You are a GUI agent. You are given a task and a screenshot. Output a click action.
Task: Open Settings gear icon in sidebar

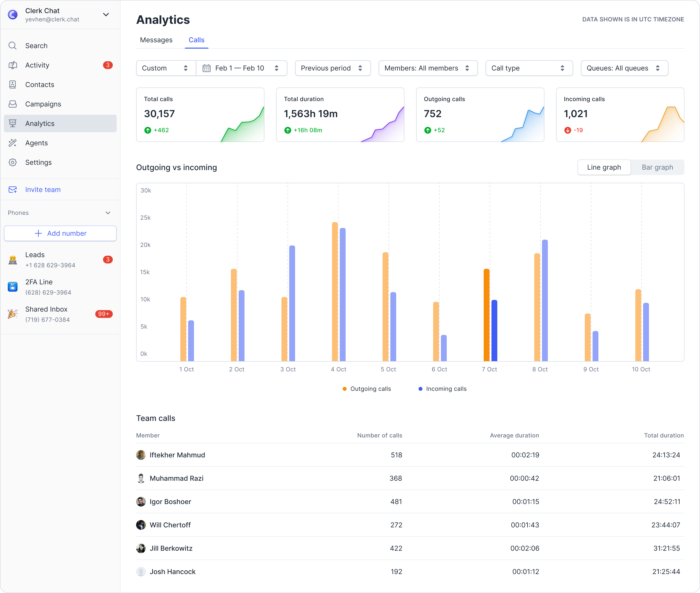click(x=12, y=162)
